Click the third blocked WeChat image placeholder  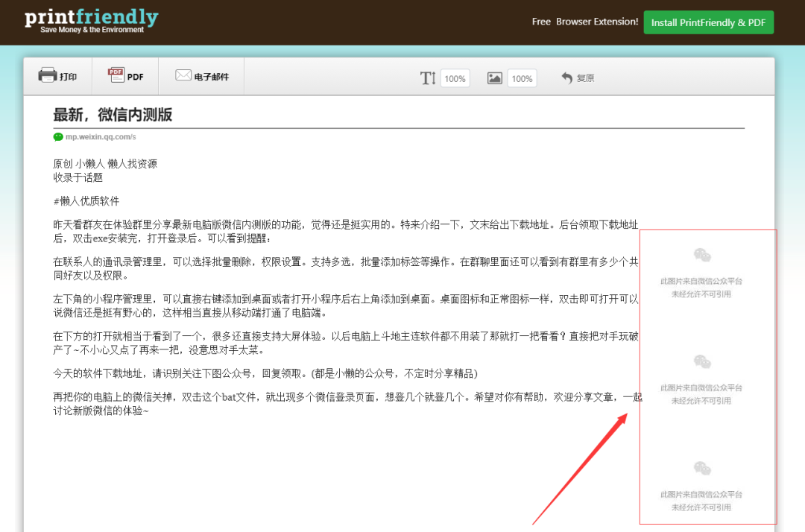pos(701,487)
